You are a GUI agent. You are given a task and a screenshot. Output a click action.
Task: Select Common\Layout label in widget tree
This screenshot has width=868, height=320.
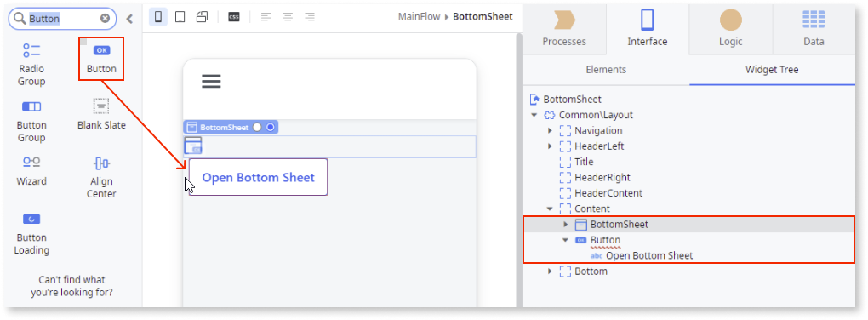(596, 115)
